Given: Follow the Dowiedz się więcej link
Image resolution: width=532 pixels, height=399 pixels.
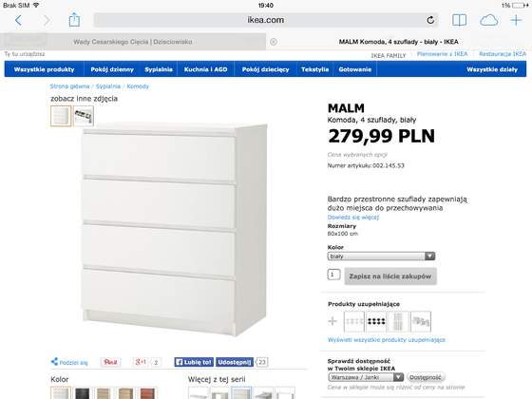Looking at the screenshot, I should click(x=353, y=218).
